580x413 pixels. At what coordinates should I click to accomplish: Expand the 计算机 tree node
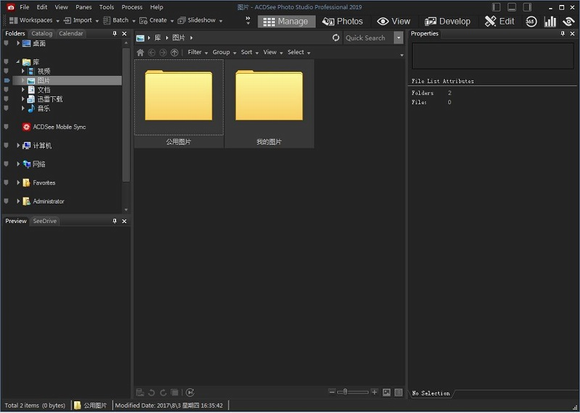click(18, 145)
